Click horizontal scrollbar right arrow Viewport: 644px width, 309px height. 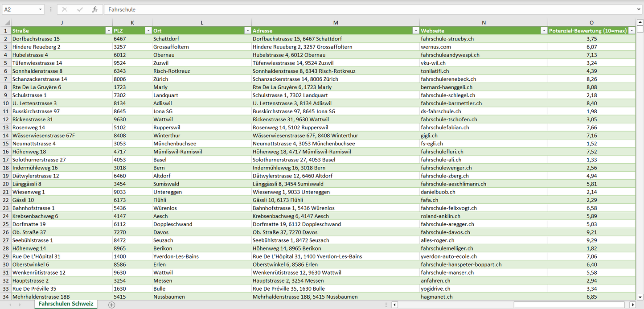point(632,305)
